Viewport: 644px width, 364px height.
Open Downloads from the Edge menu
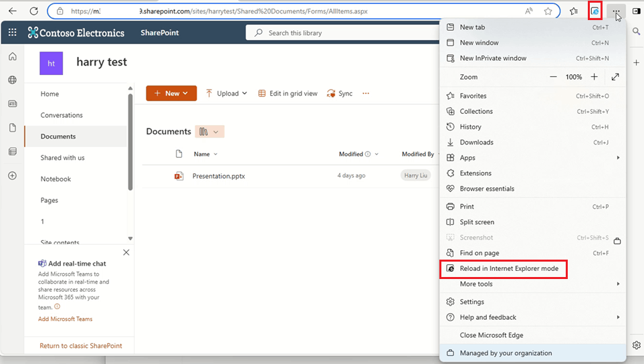(533, 143)
